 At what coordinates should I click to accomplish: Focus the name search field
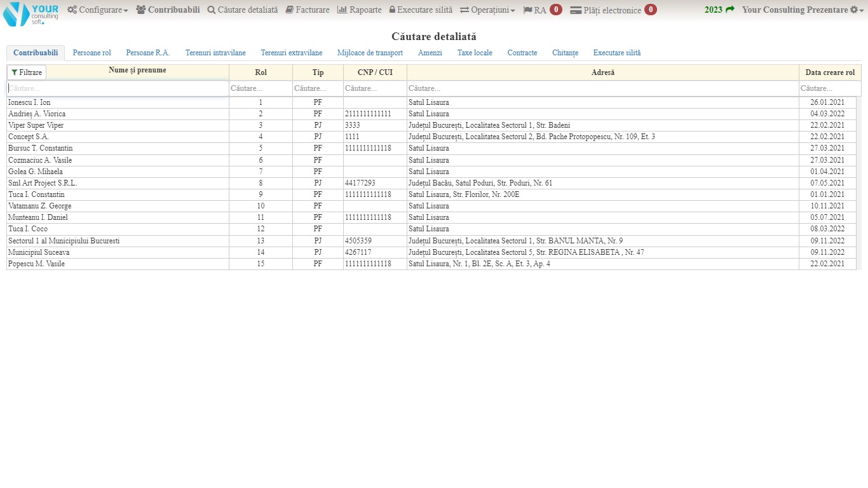[x=118, y=88]
